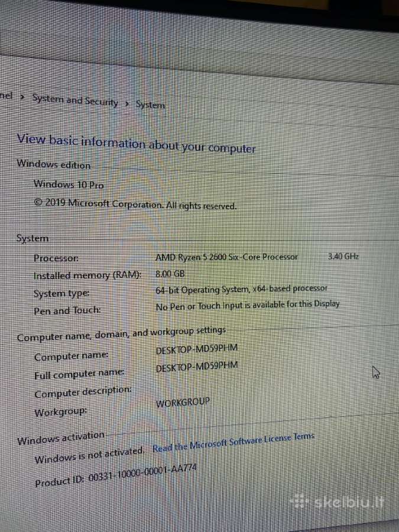
Task: Select Computer name value DESKTOP-MD59PHM
Action: tap(197, 349)
